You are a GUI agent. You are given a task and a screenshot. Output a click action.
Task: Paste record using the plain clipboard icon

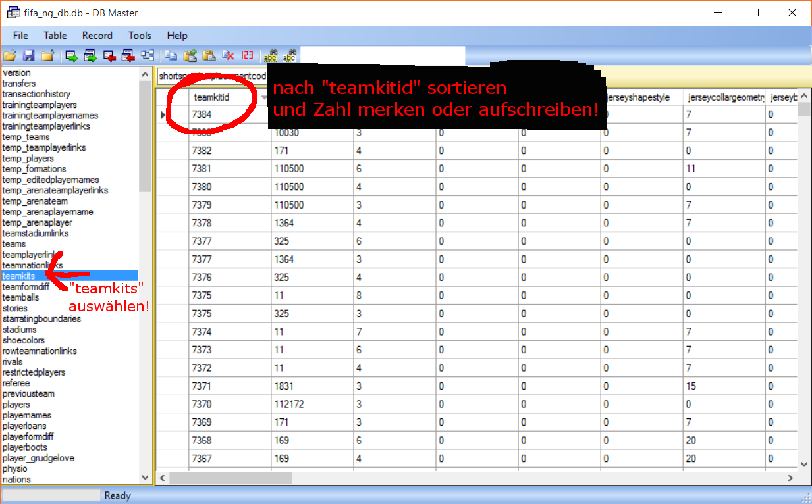tap(209, 56)
